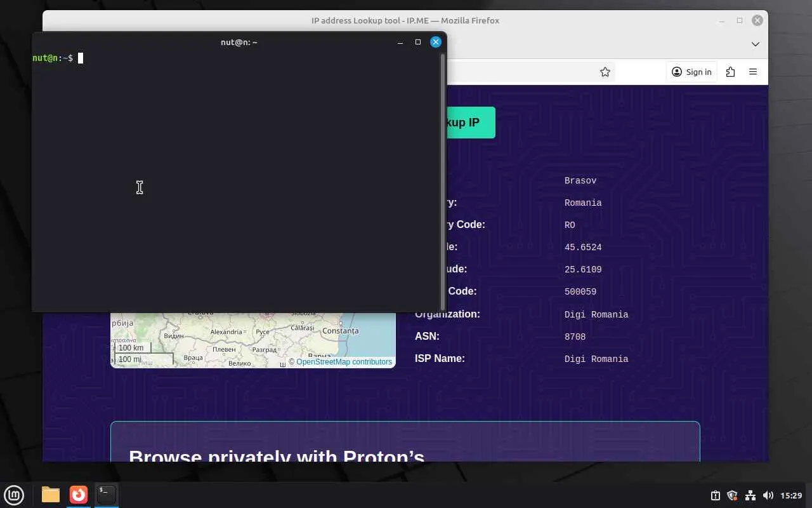Viewport: 812px width, 508px height.
Task: Select the latitude value 45.6524
Action: (583, 248)
